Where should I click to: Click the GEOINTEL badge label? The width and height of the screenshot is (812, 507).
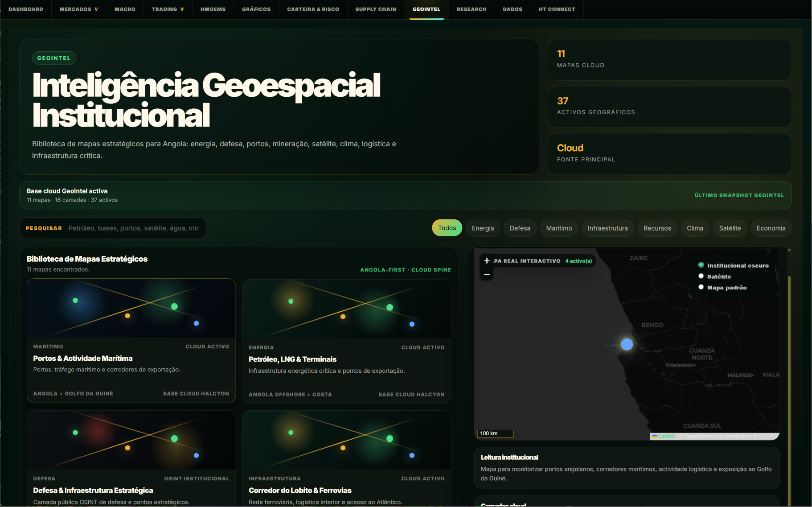[54, 58]
